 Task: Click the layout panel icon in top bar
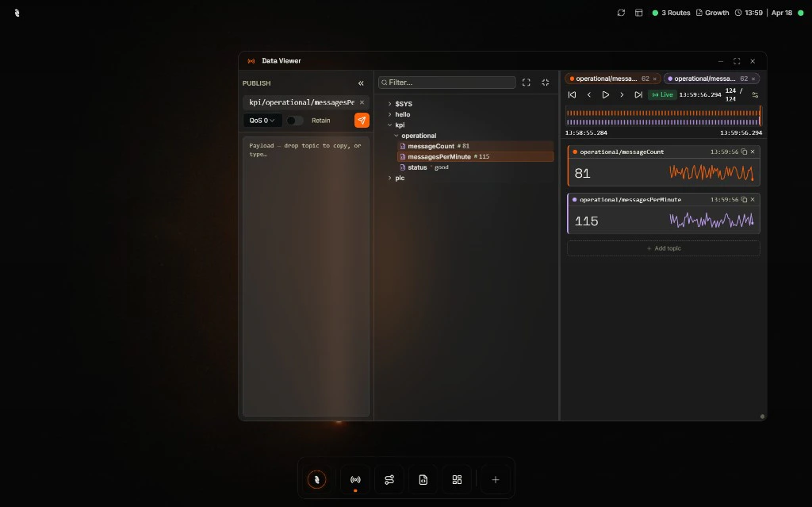point(638,13)
